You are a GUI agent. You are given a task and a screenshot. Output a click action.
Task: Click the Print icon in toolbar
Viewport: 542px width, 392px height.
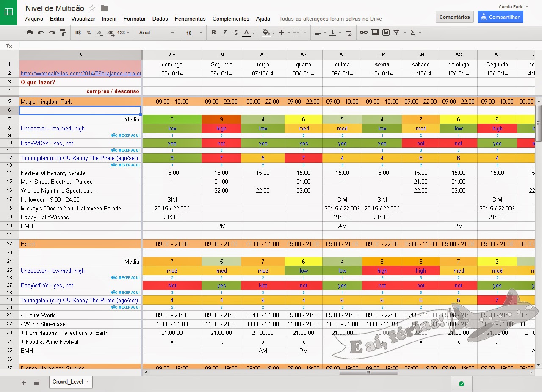pos(29,33)
